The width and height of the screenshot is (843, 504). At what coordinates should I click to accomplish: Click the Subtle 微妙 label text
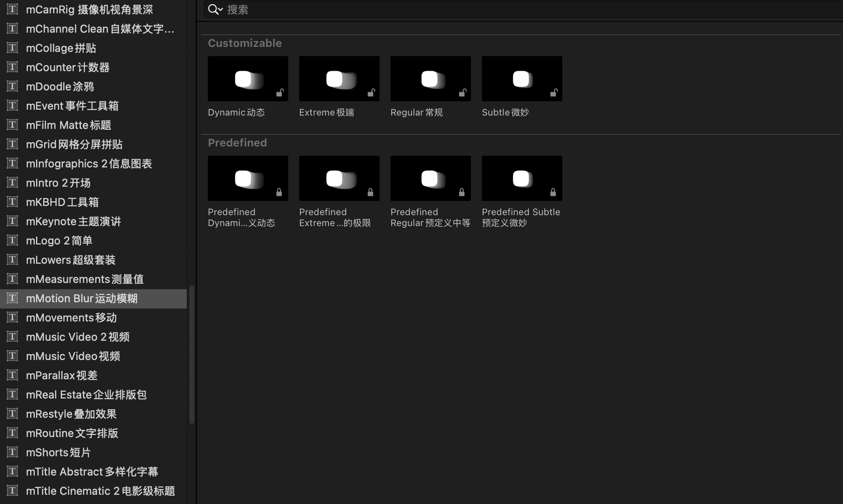[x=505, y=112]
